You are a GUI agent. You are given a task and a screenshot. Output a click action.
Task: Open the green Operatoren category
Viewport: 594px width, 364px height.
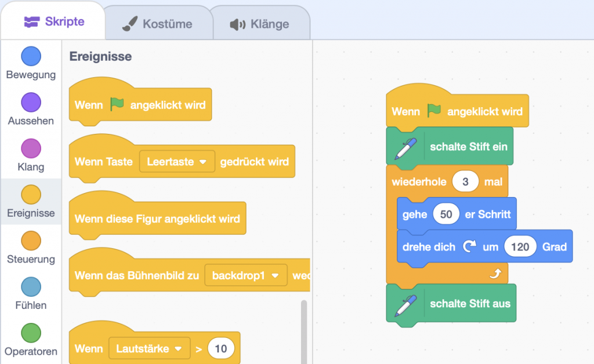[31, 333]
